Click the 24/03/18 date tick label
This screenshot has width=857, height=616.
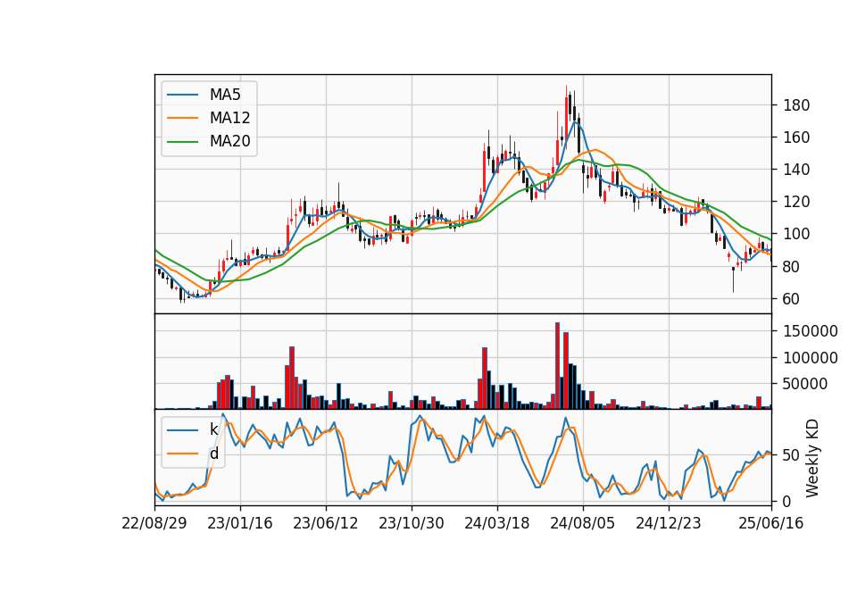(497, 523)
